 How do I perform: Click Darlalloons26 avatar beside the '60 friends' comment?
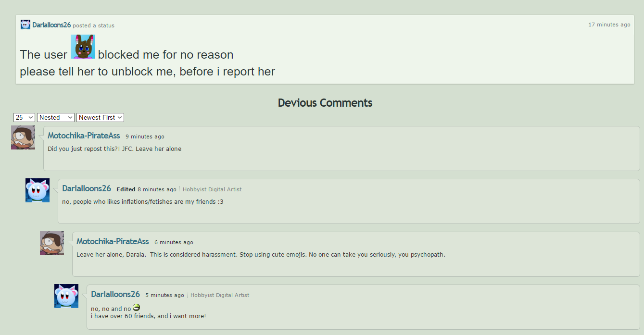tap(66, 296)
